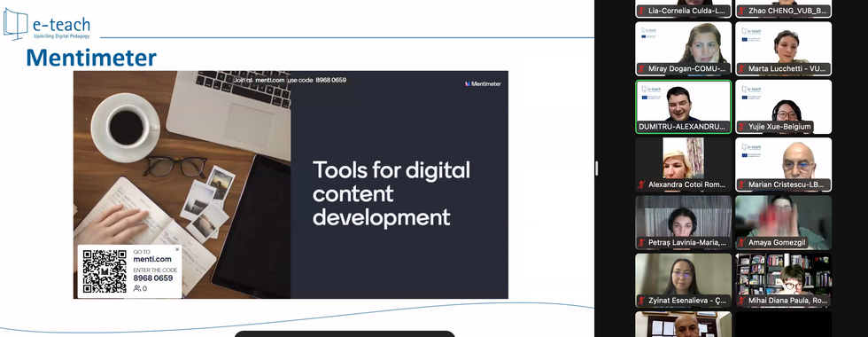The height and width of the screenshot is (337, 868).
Task: Click menti.com in the QR popup
Action: (x=152, y=259)
